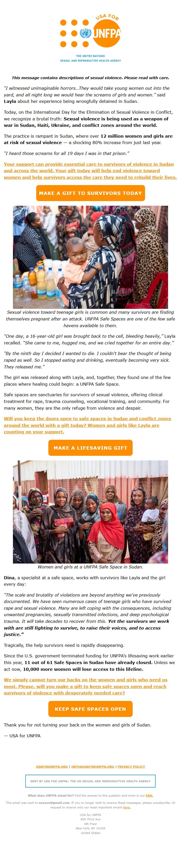Click the xxxxxx@gmail.com address in the footer
This screenshot has height=868, width=181.
click(54, 803)
